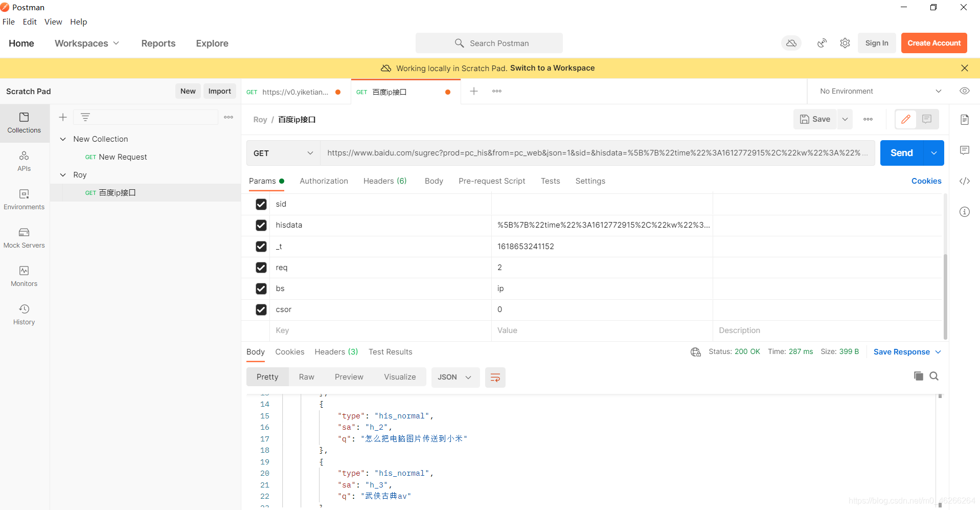Click the offline cloud sync icon

(791, 43)
